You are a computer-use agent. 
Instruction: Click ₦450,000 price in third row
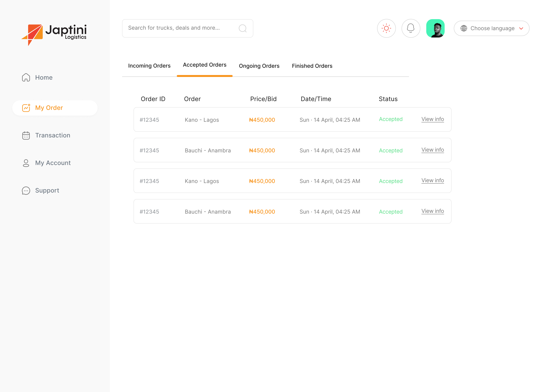pyautogui.click(x=262, y=181)
